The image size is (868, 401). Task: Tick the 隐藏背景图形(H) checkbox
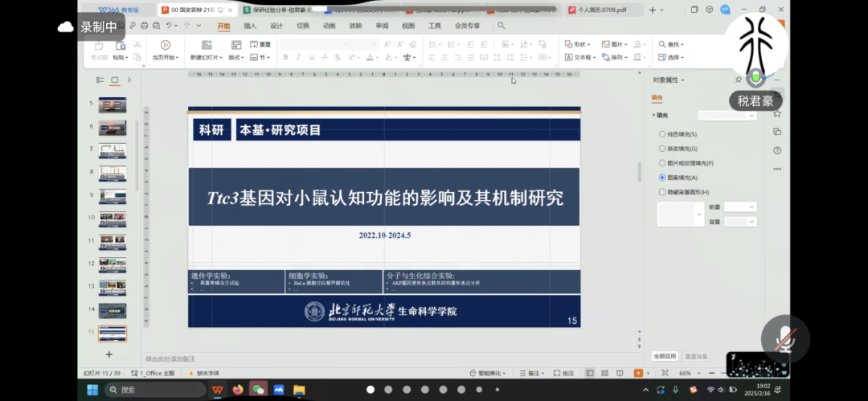pyautogui.click(x=662, y=192)
